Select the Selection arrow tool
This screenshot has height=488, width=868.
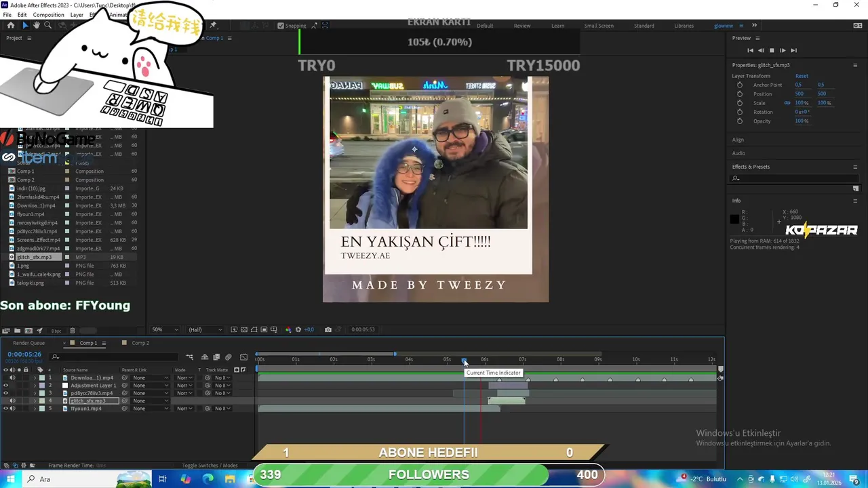25,25
